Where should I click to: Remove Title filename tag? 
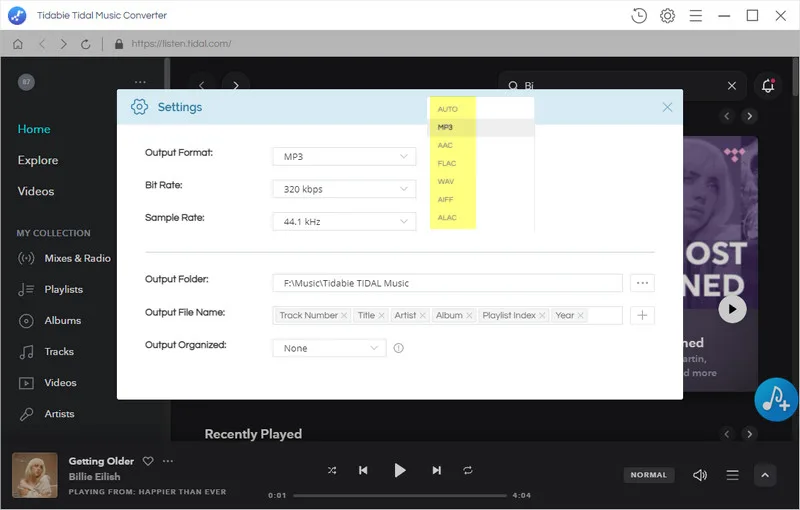pyautogui.click(x=381, y=316)
